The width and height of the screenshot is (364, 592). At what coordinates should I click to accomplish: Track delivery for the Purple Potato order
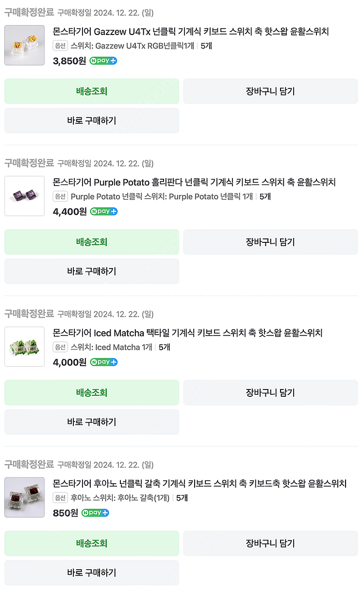pyautogui.click(x=92, y=242)
